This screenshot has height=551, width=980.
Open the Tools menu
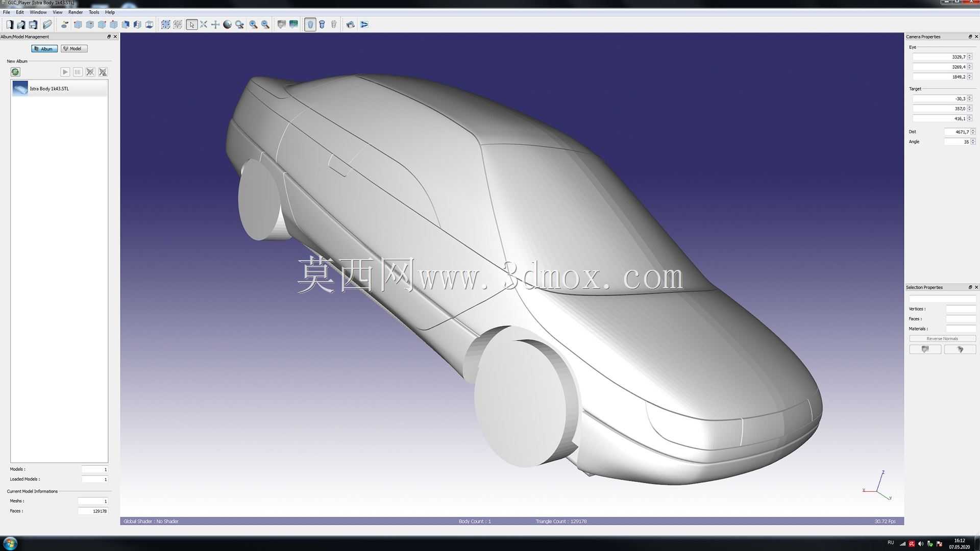click(x=94, y=12)
